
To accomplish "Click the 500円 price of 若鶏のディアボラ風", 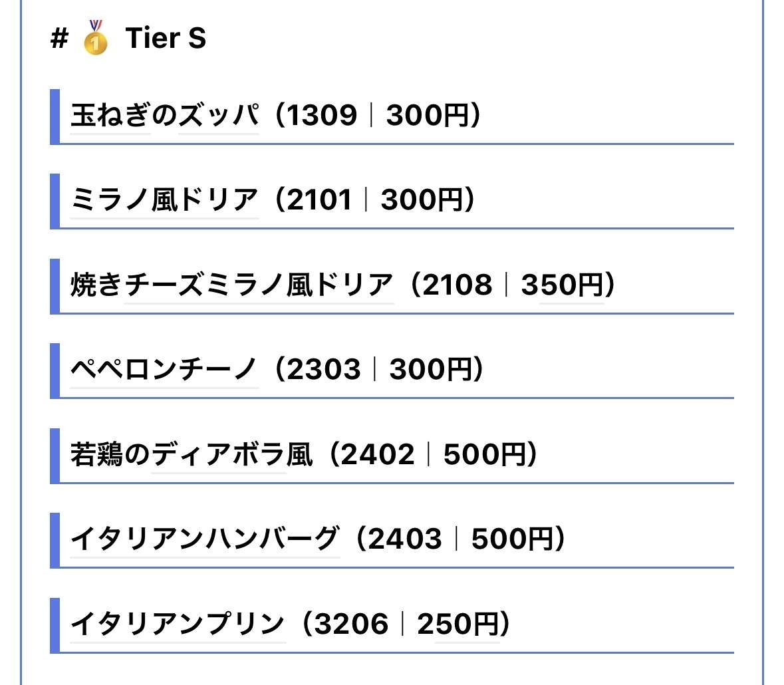I will (x=485, y=455).
